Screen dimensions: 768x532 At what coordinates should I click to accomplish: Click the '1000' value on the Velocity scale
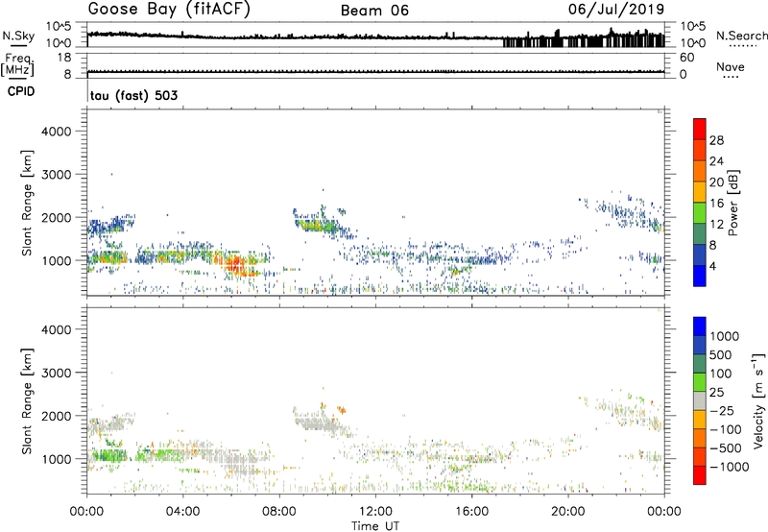724,336
